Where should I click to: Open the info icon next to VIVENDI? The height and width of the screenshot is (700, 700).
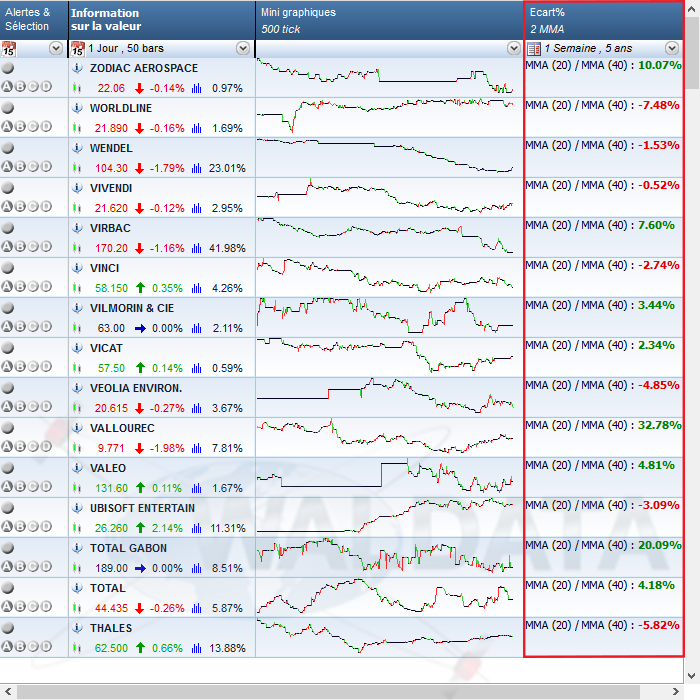point(77,188)
